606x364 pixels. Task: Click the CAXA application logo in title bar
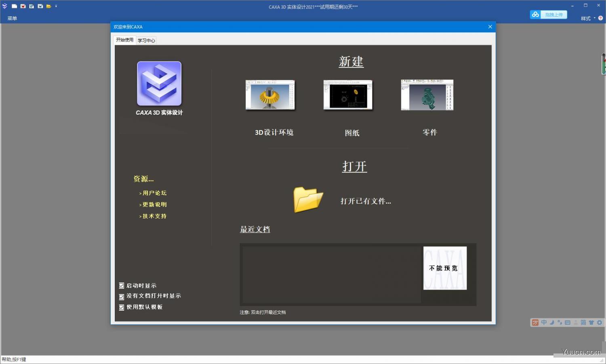[5, 6]
